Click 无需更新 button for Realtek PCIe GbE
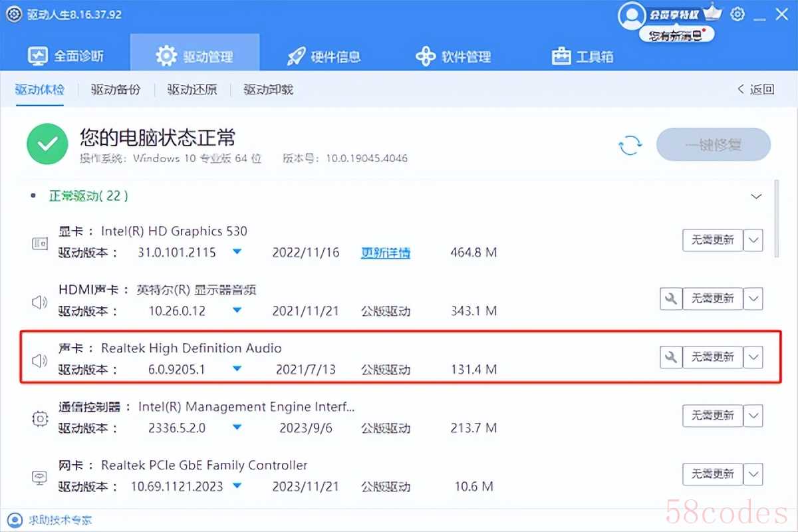 pyautogui.click(x=713, y=474)
